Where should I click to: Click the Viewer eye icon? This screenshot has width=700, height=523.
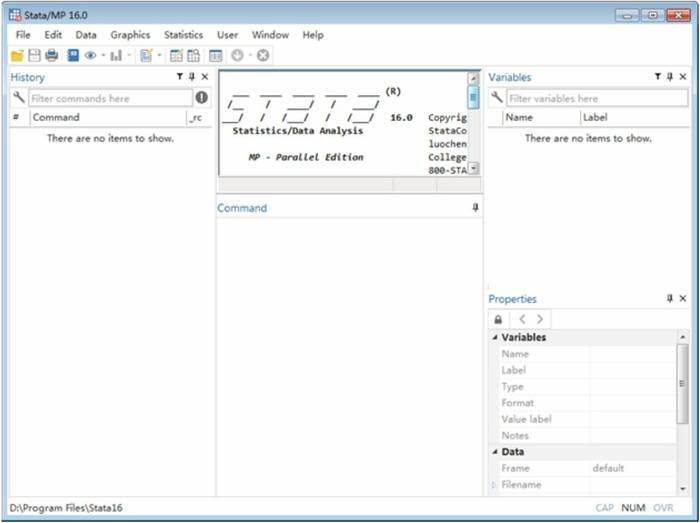pos(91,55)
